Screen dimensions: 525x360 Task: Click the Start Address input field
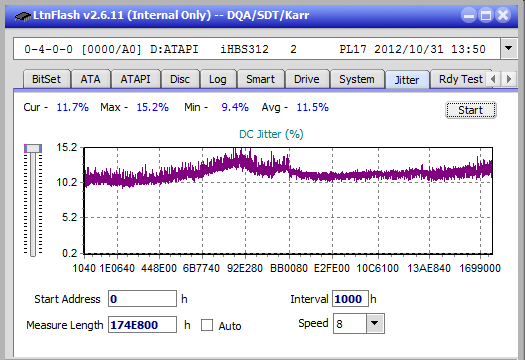[142, 299]
